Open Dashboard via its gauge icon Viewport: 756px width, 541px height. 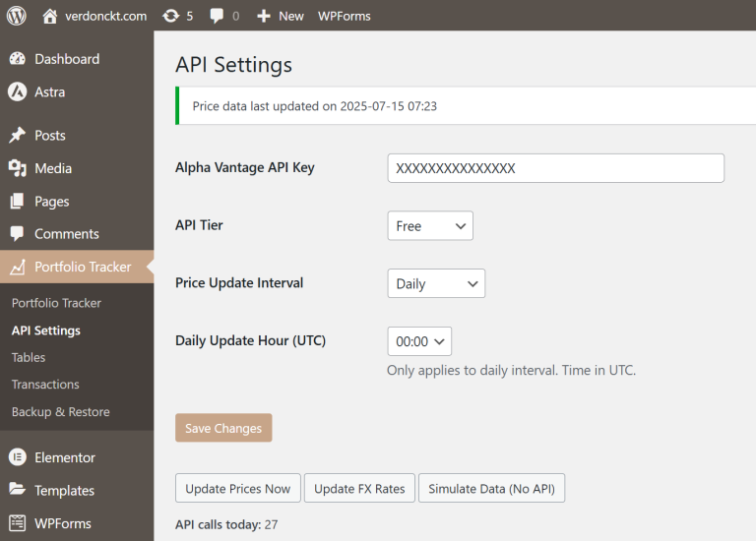coord(18,59)
